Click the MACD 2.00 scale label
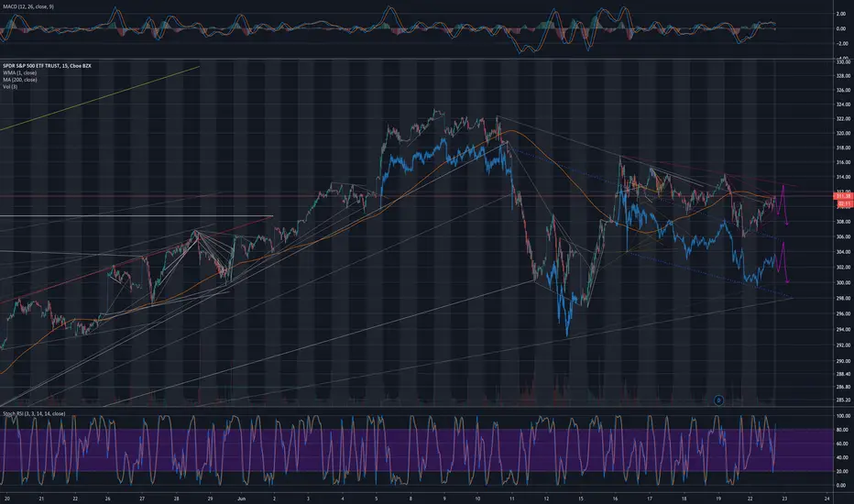 pos(841,14)
